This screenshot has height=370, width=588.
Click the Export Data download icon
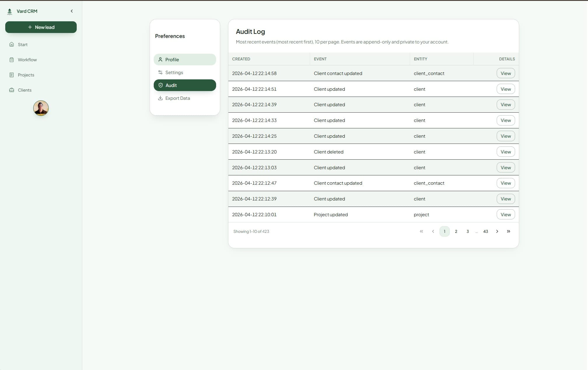160,98
